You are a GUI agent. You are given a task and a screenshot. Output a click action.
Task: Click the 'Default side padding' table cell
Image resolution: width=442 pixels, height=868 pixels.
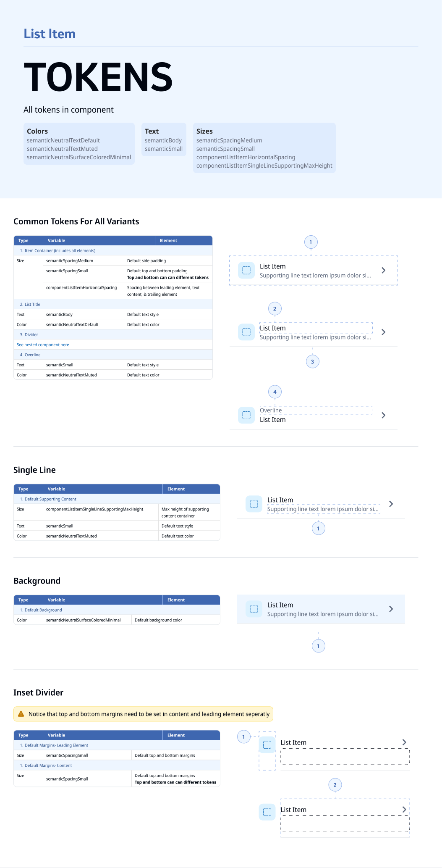coord(168,260)
